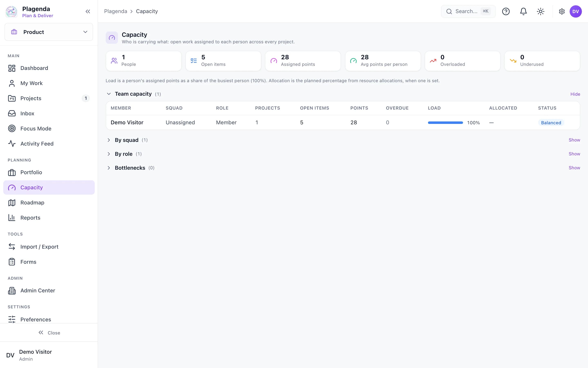Open the help question mark icon
Viewport: 588px width, 368px height.
pyautogui.click(x=506, y=11)
